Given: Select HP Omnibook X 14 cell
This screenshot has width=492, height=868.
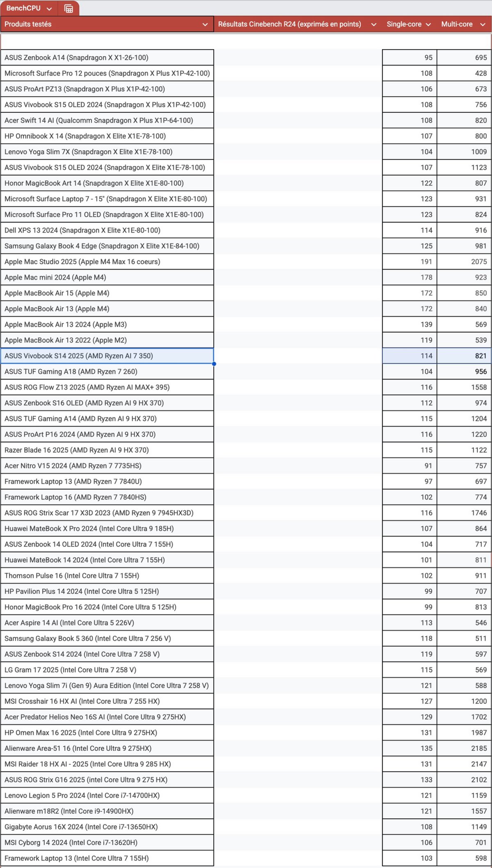Looking at the screenshot, I should 107,136.
